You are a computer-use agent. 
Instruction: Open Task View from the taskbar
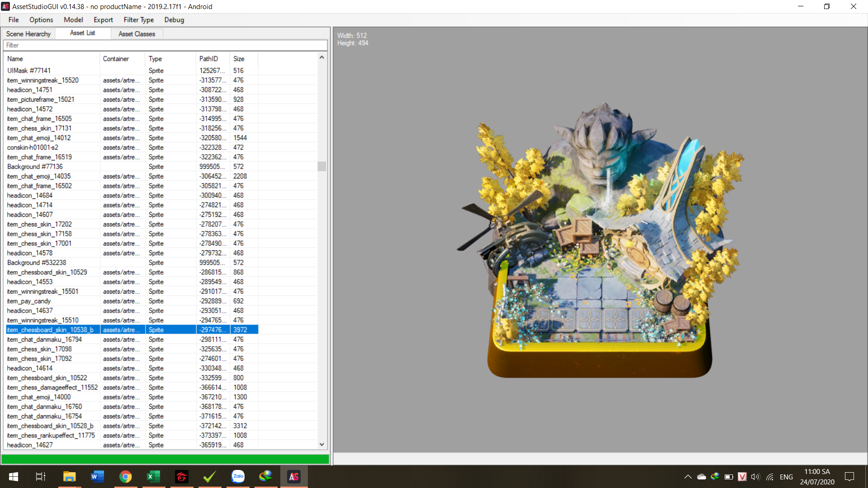point(41,477)
